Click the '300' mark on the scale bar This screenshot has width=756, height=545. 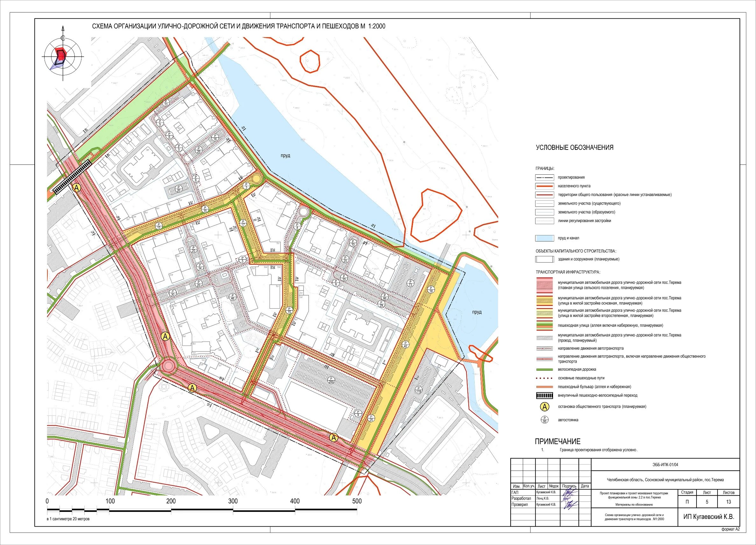[233, 501]
